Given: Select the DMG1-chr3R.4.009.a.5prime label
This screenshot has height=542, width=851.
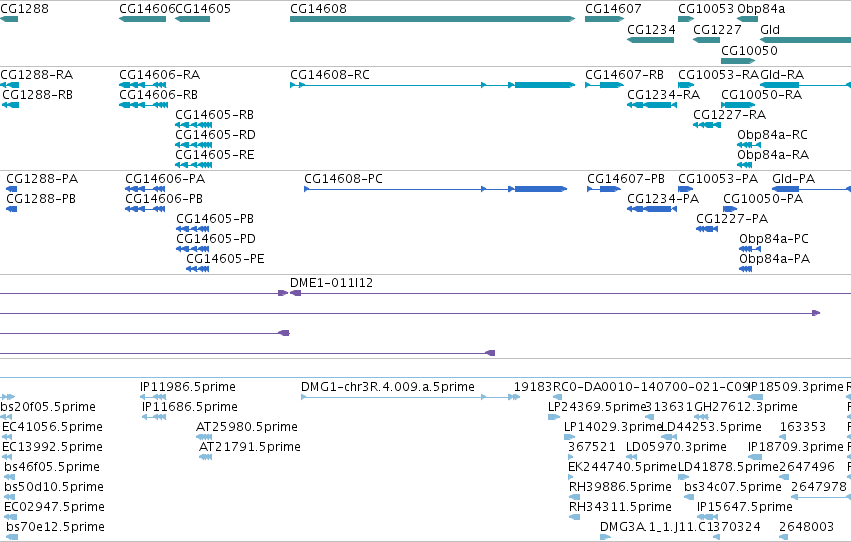Looking at the screenshot, I should tap(388, 387).
